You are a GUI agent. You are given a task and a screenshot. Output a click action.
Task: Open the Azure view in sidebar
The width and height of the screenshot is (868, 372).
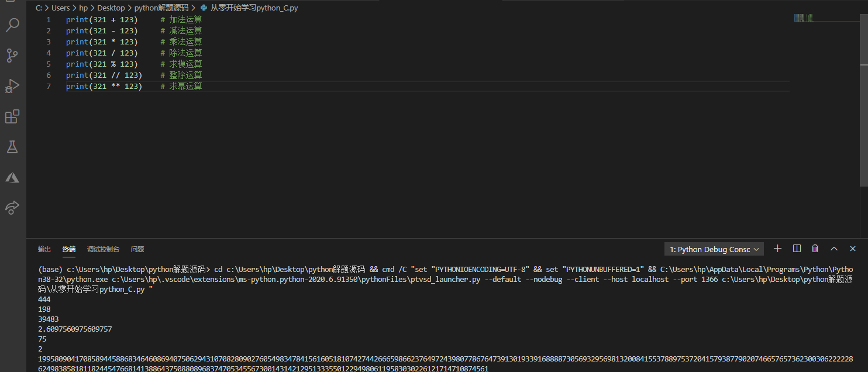point(12,177)
